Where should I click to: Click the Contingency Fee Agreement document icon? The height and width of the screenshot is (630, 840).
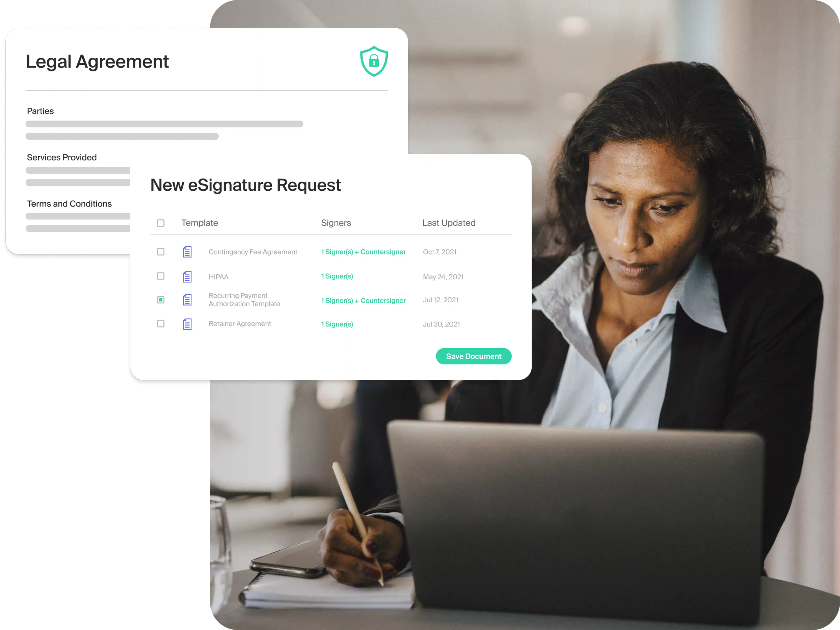point(187,251)
